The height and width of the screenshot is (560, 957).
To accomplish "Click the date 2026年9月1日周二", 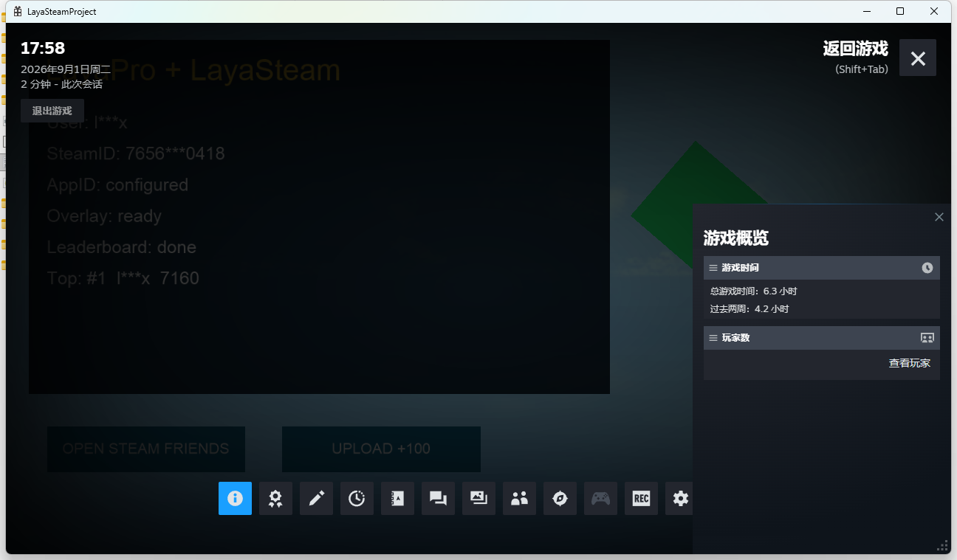I will pyautogui.click(x=66, y=69).
